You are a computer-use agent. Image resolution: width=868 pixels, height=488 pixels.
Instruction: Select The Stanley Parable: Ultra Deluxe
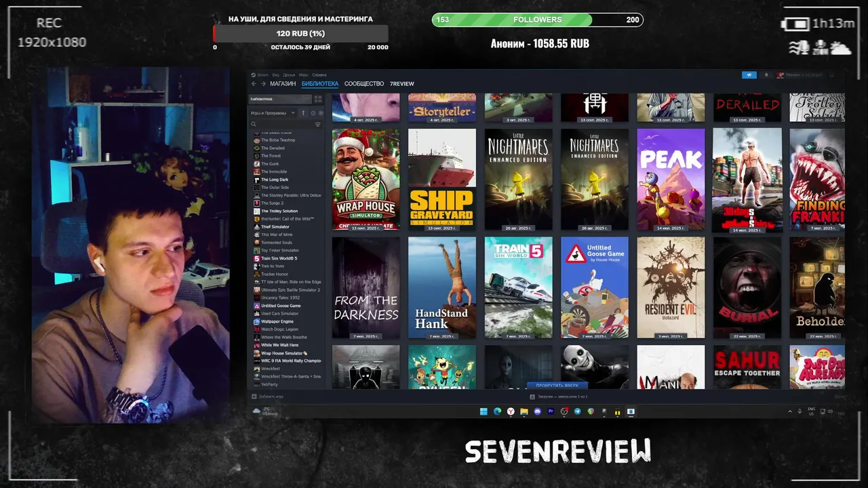(x=288, y=195)
